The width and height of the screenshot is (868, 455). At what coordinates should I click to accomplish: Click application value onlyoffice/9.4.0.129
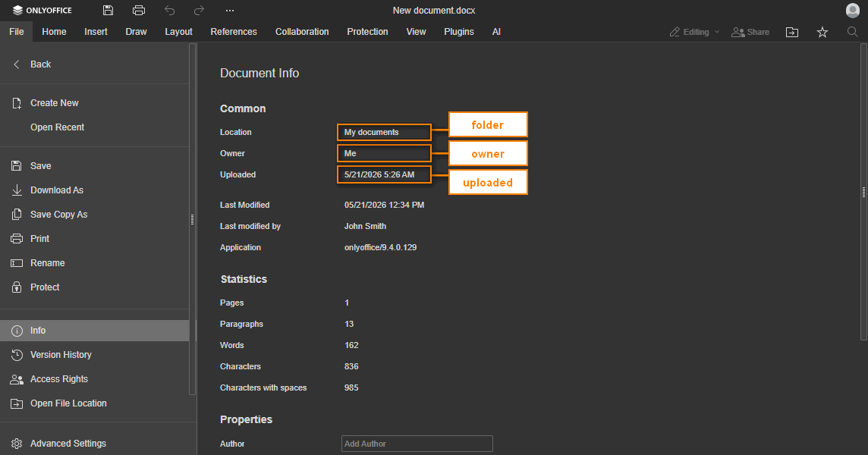pos(380,247)
